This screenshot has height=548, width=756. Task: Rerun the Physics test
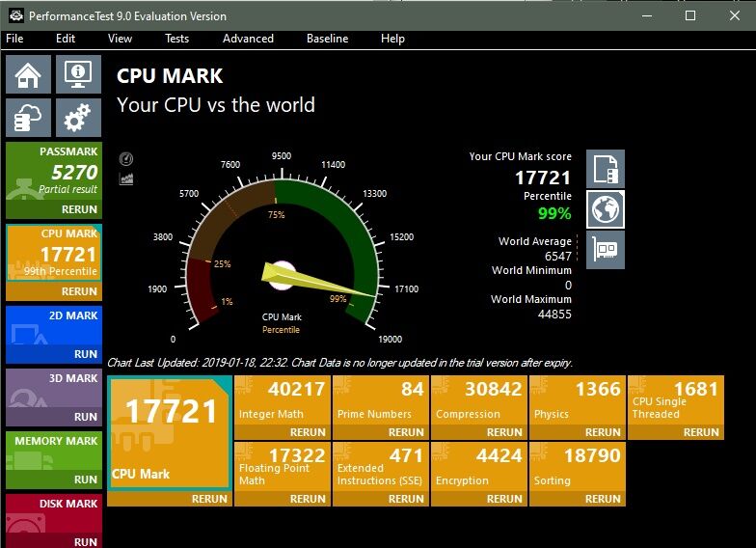[578, 432]
